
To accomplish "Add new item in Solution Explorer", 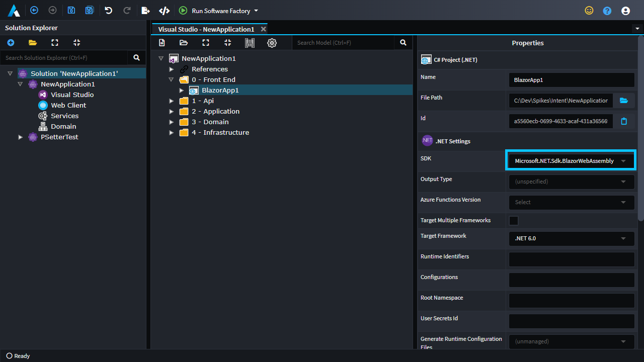I will pyautogui.click(x=11, y=43).
